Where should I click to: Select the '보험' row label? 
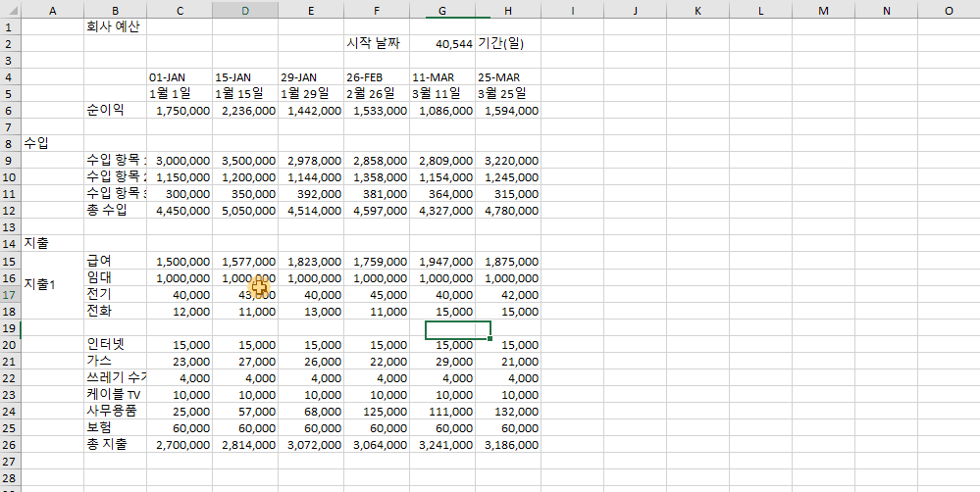coord(116,427)
